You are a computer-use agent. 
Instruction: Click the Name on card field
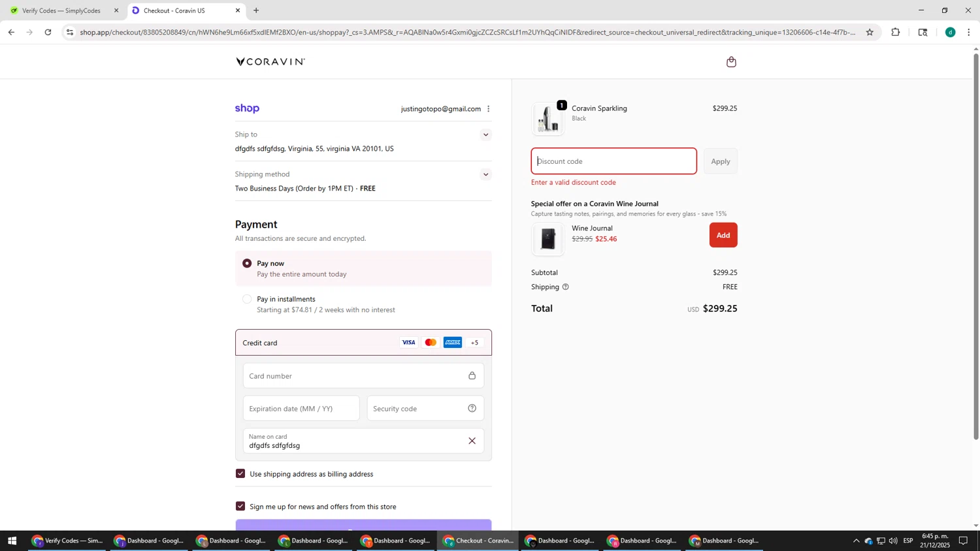[363, 441]
